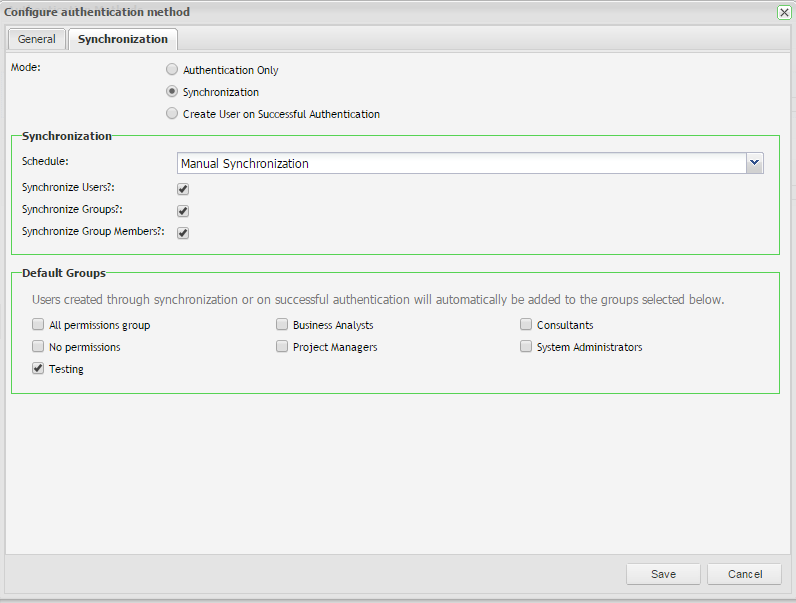Toggle Synchronize Group Members checkbox
Image resolution: width=796 pixels, height=603 pixels.
click(x=183, y=233)
